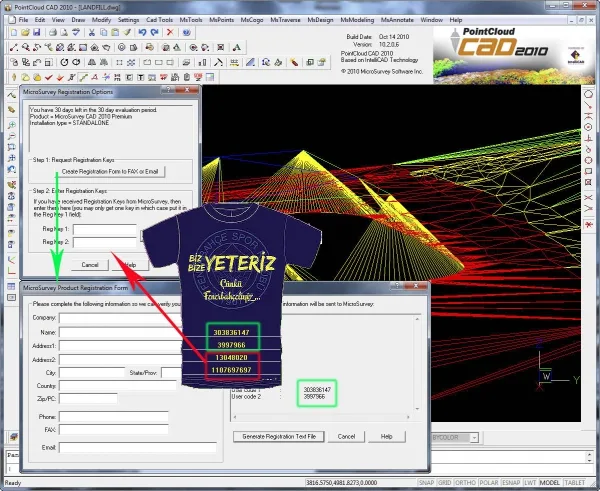600x491 pixels.
Task: Click the Print icon in toolbar
Action: tap(53, 33)
